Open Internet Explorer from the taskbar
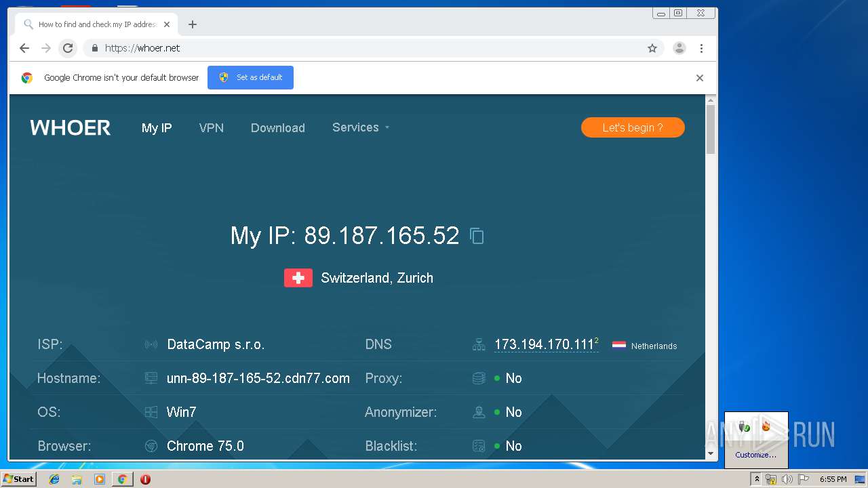Viewport: 868px width, 488px height. (x=54, y=479)
